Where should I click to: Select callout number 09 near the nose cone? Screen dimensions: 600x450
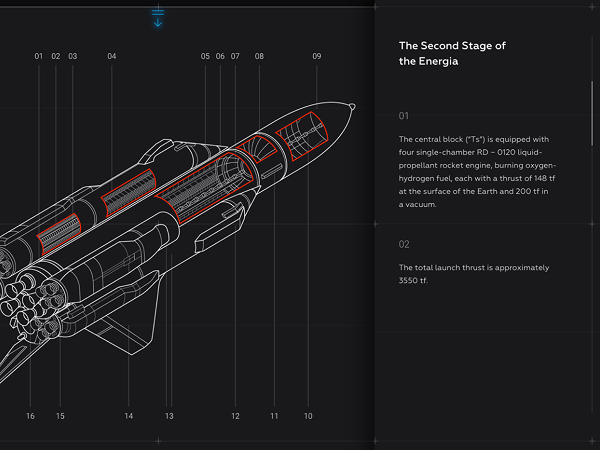click(x=317, y=57)
